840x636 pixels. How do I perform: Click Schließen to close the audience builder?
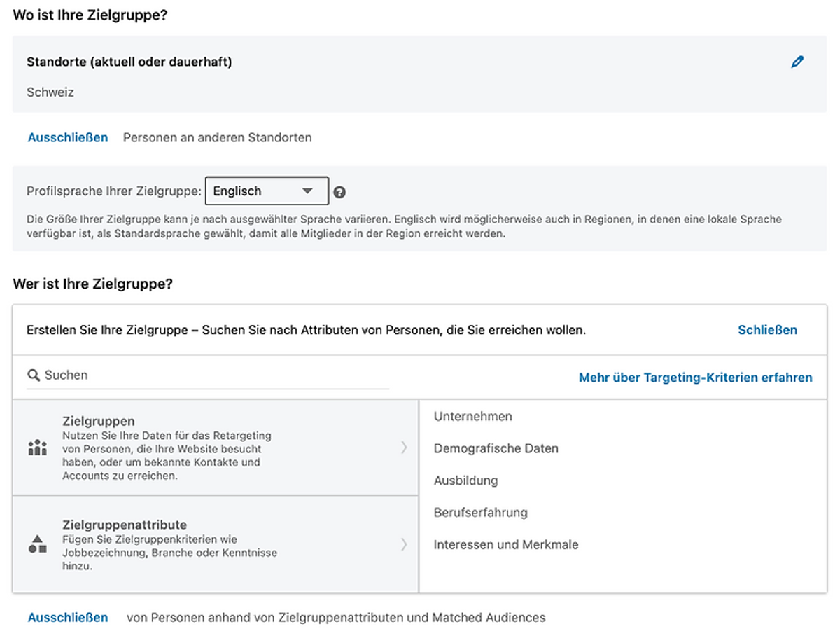[768, 330]
